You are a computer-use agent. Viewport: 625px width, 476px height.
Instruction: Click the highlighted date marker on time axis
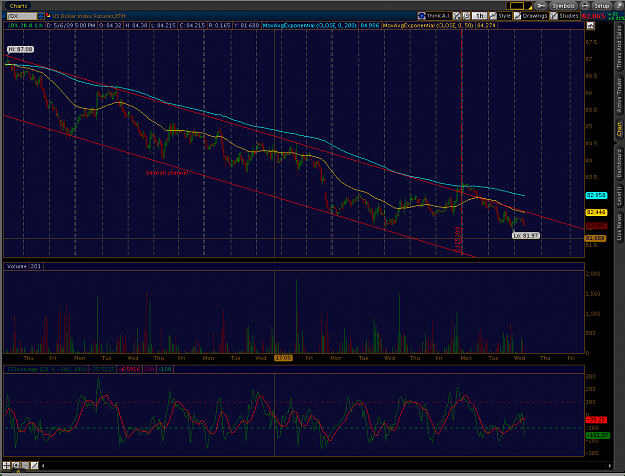click(283, 358)
